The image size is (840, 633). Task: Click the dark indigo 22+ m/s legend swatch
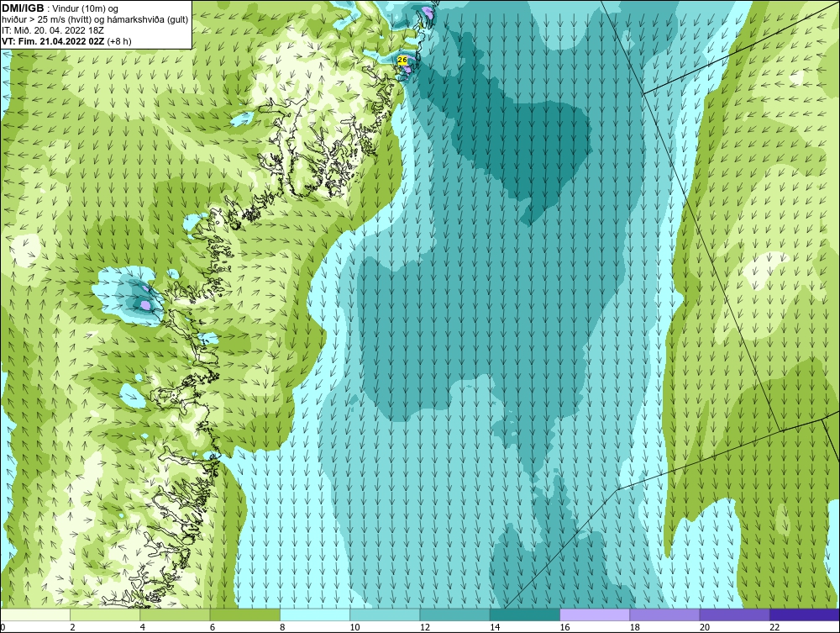click(804, 615)
